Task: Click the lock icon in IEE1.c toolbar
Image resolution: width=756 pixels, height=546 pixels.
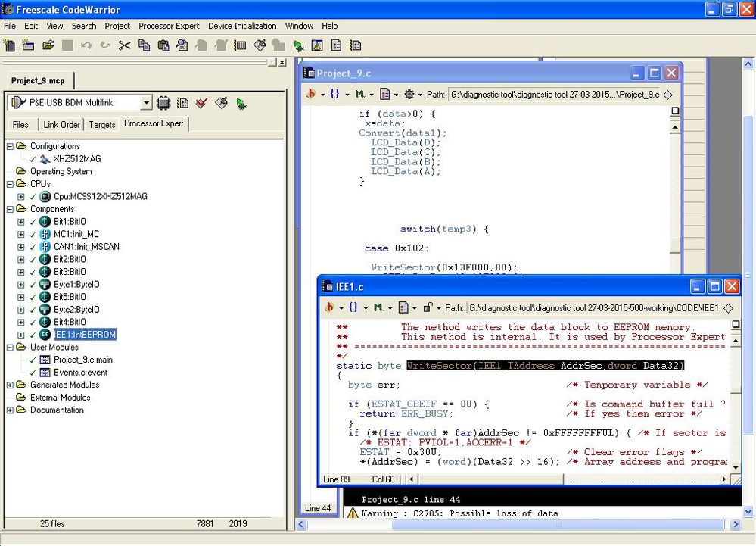Action: [427, 307]
